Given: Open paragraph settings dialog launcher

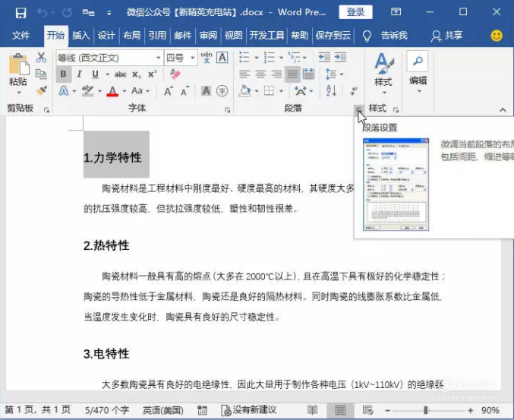Looking at the screenshot, I should click(x=358, y=109).
